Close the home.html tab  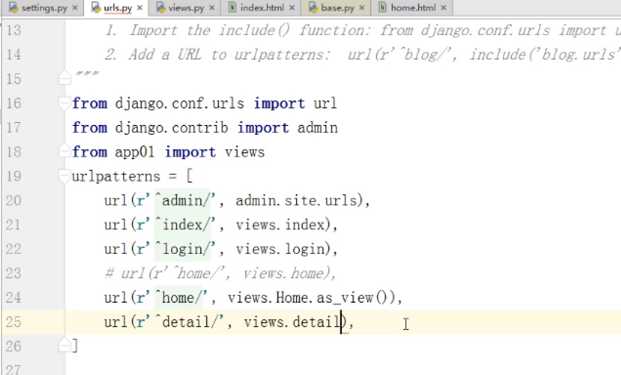coord(444,8)
